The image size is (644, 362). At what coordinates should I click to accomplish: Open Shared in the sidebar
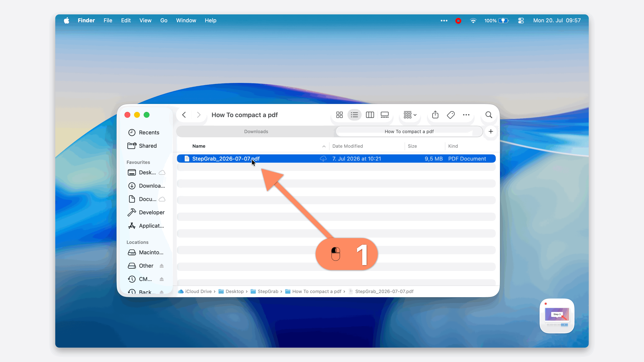pyautogui.click(x=142, y=146)
